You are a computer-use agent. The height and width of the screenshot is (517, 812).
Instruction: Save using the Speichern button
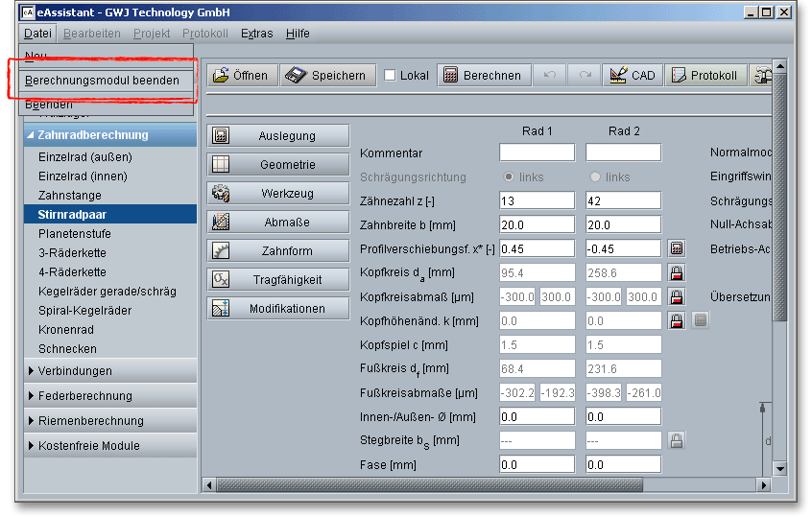pyautogui.click(x=327, y=76)
